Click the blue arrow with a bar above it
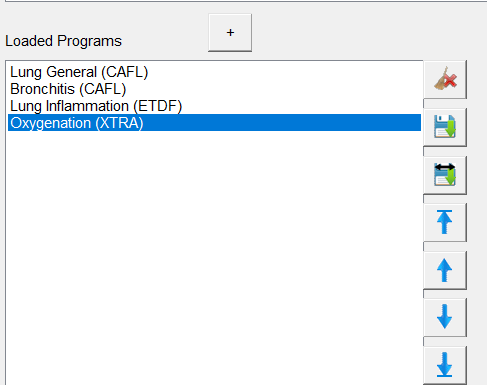The image size is (487, 385). point(445,222)
